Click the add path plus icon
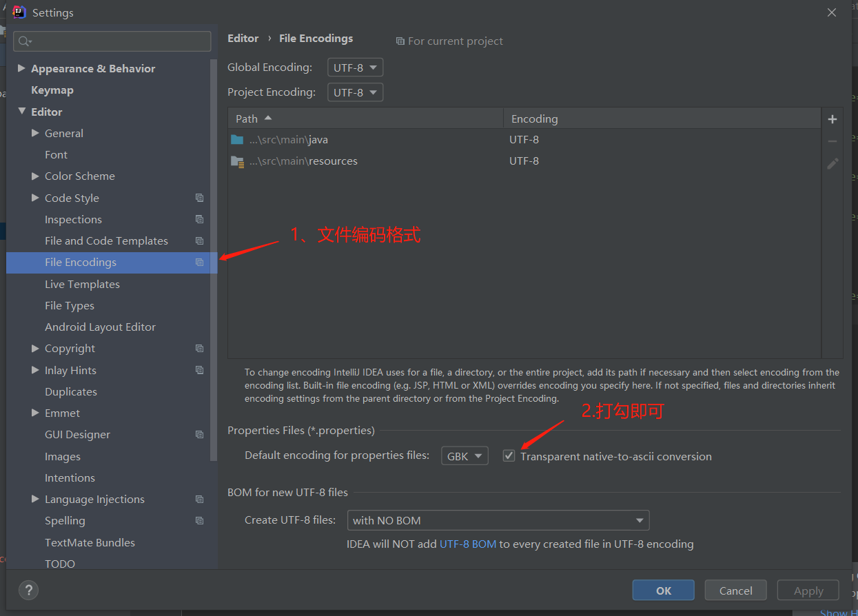This screenshot has width=858, height=616. [x=833, y=119]
